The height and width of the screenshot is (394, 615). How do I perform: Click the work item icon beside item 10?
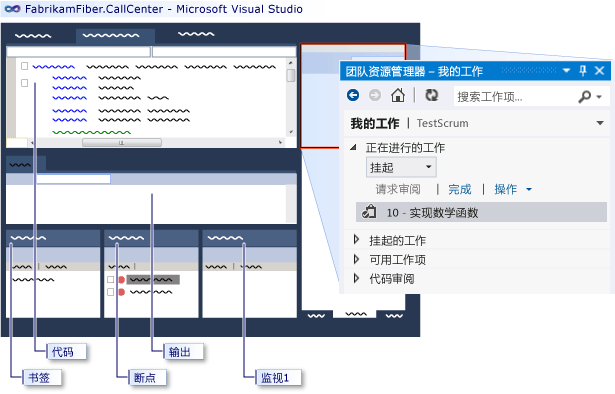(369, 212)
